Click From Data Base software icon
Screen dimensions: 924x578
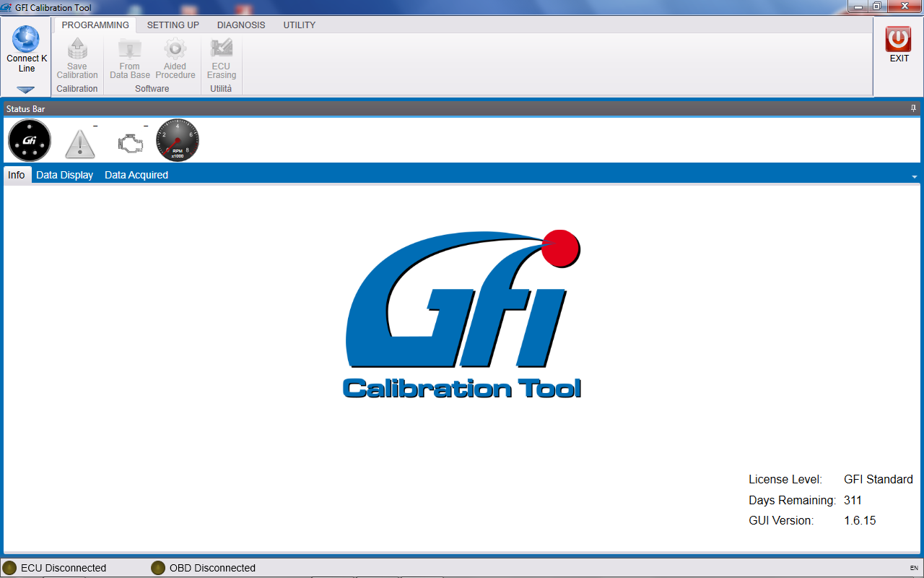(130, 49)
